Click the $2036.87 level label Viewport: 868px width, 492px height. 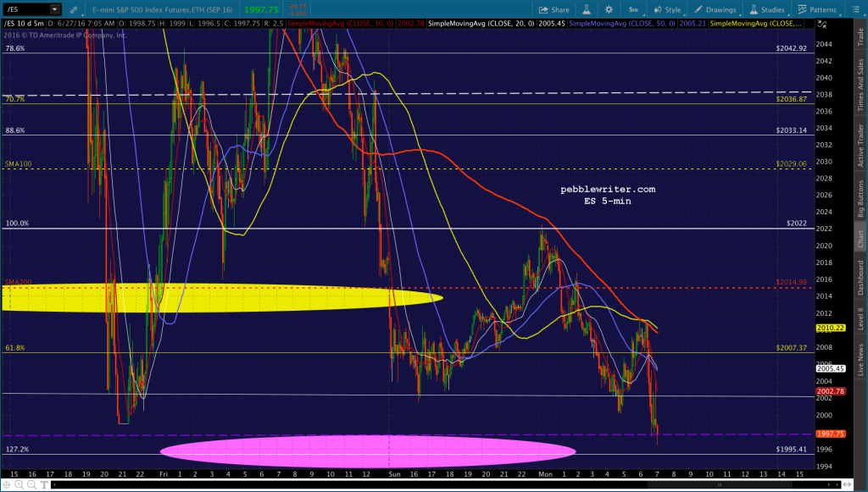[x=791, y=99]
